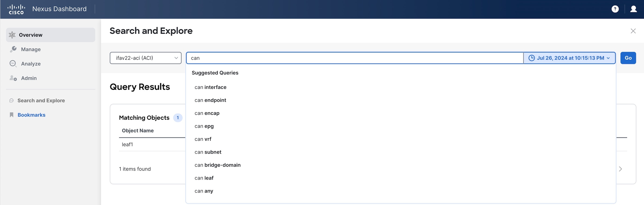Viewport: 644px width, 205px height.
Task: Select suggestion "can leaf"
Action: (x=204, y=178)
